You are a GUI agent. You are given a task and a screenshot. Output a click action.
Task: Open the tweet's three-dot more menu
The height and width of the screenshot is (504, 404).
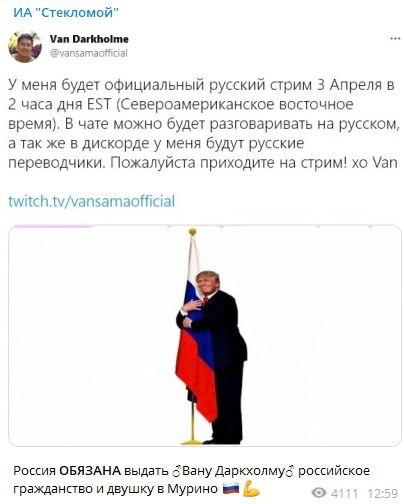[395, 39]
